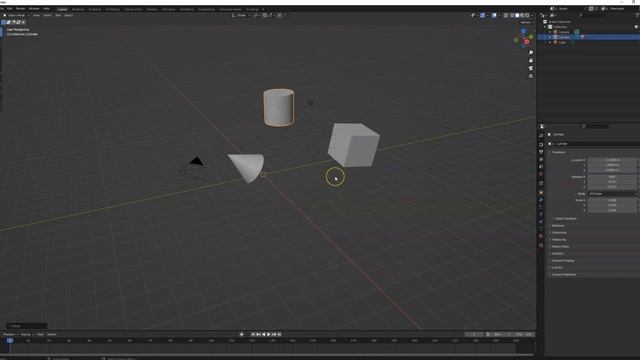
Task: Select rendered viewport shading
Action: (x=527, y=15)
